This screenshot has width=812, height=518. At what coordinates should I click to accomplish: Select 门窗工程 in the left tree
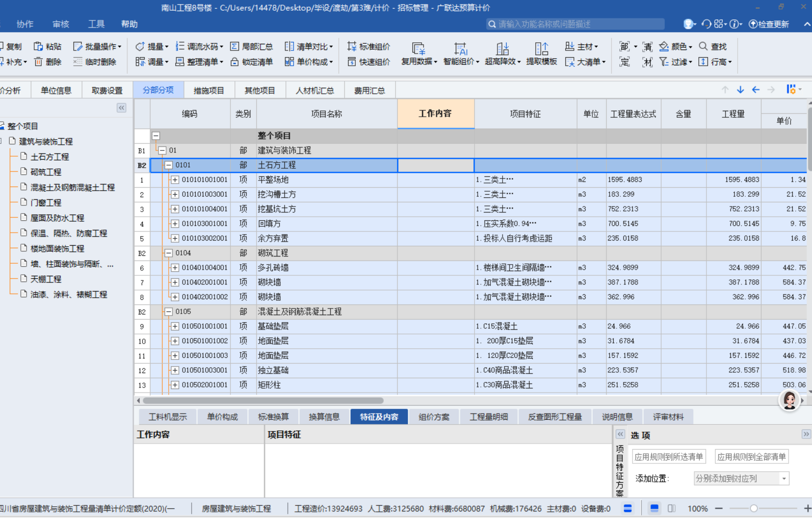46,202
